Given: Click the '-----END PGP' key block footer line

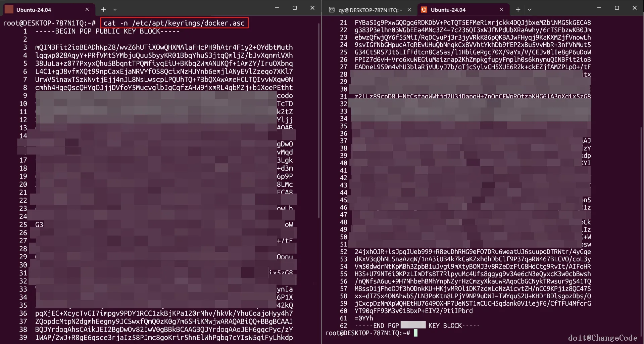Looking at the screenshot, I should point(417,326).
